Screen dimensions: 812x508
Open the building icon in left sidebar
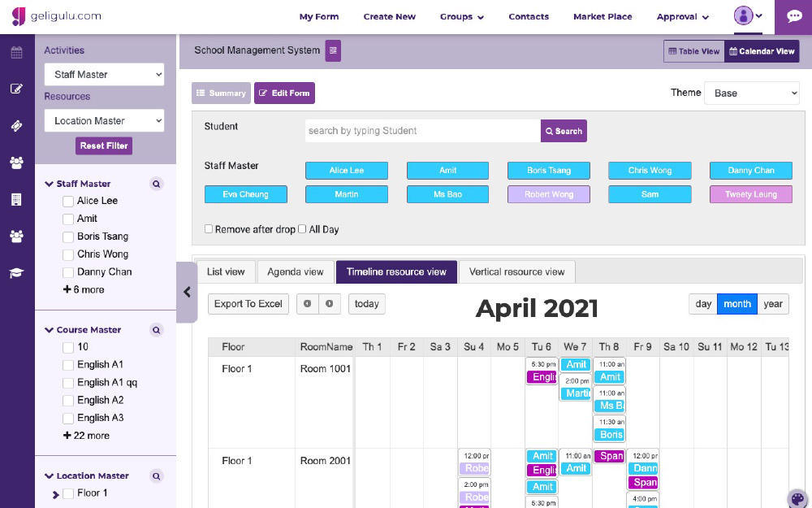(x=16, y=200)
